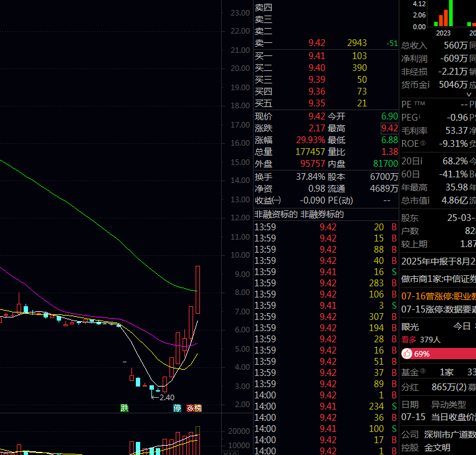The height and width of the screenshot is (455, 476).
Task: Click the 2.40 lowest price annotation
Action: (167, 397)
